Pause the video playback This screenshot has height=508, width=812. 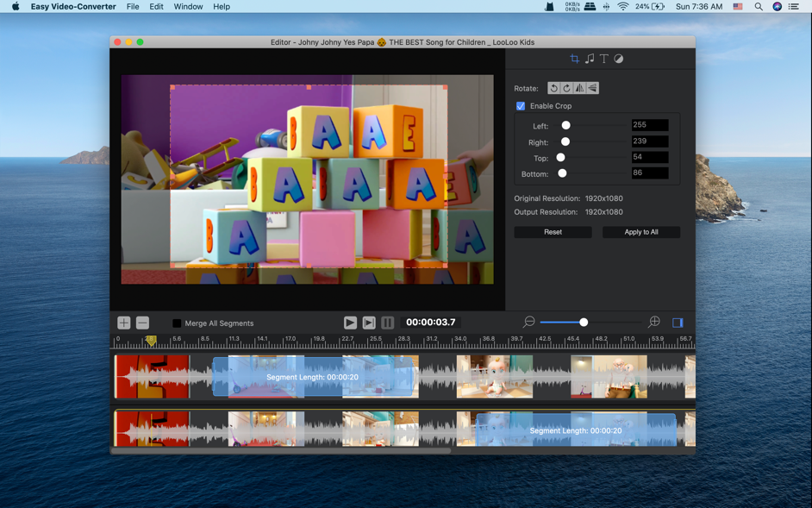point(387,323)
